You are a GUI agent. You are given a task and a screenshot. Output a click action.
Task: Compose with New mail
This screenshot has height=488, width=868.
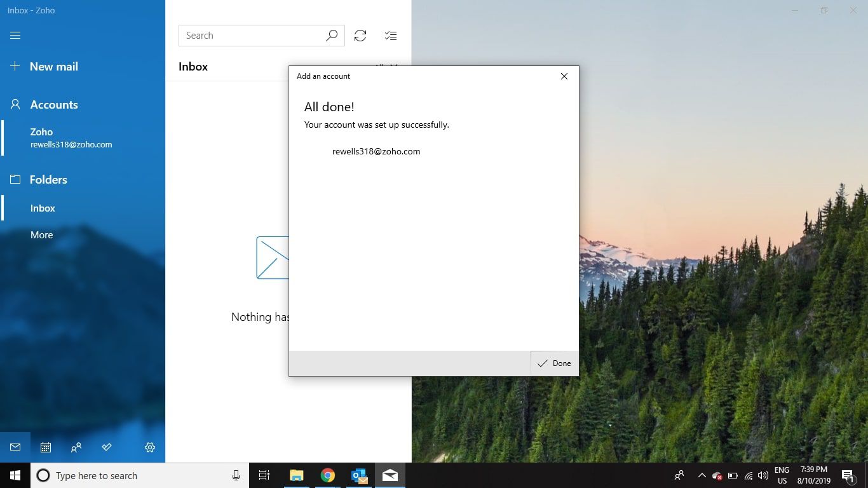pos(44,66)
